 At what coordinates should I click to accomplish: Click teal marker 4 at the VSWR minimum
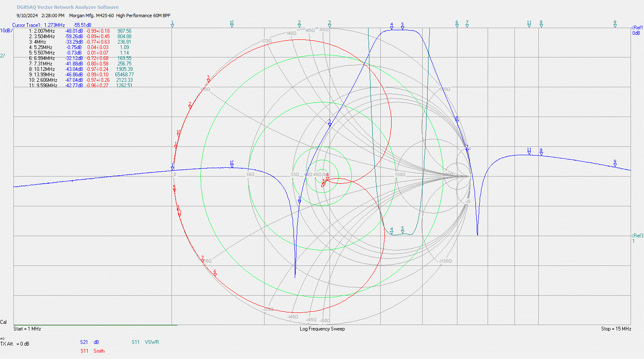(x=392, y=231)
